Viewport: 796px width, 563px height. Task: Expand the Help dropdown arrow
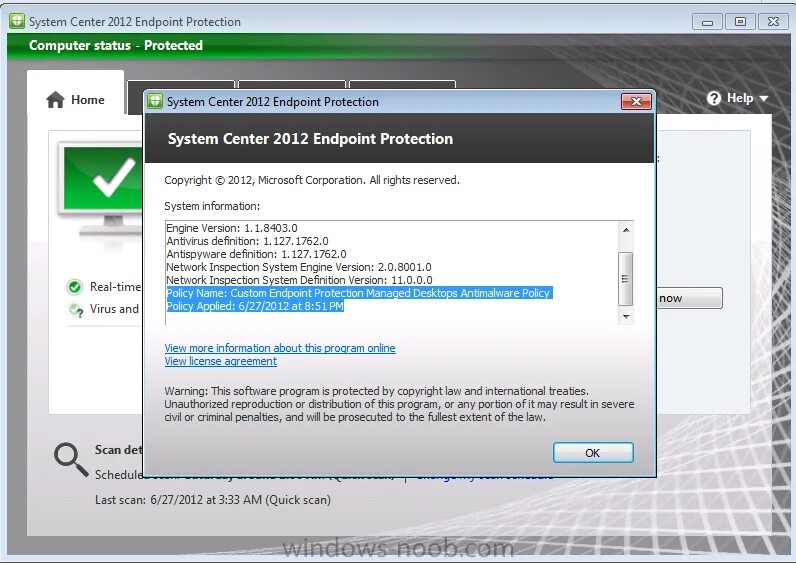click(x=764, y=98)
